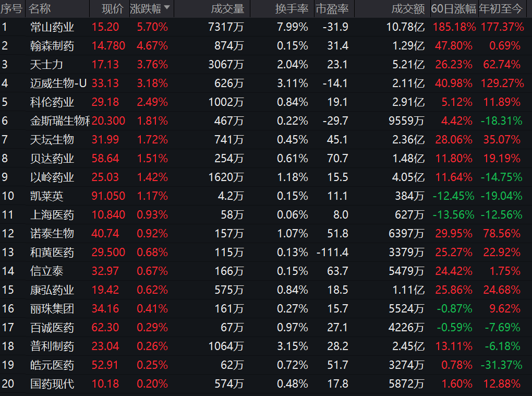Select the 贝达药业 stock name
532x396 pixels.
(x=52, y=159)
